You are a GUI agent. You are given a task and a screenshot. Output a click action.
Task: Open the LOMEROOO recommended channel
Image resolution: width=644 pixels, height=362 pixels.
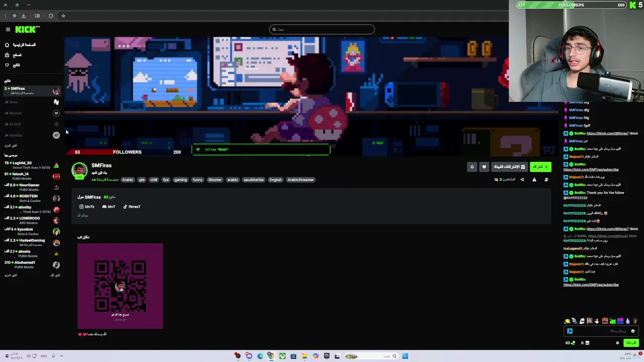tap(32, 220)
